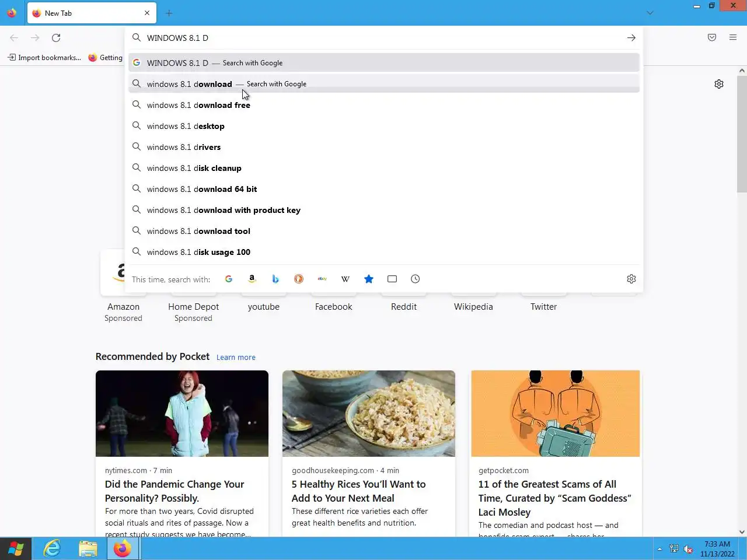Show hidden tray icons arrow
747x560 pixels.
point(659,549)
